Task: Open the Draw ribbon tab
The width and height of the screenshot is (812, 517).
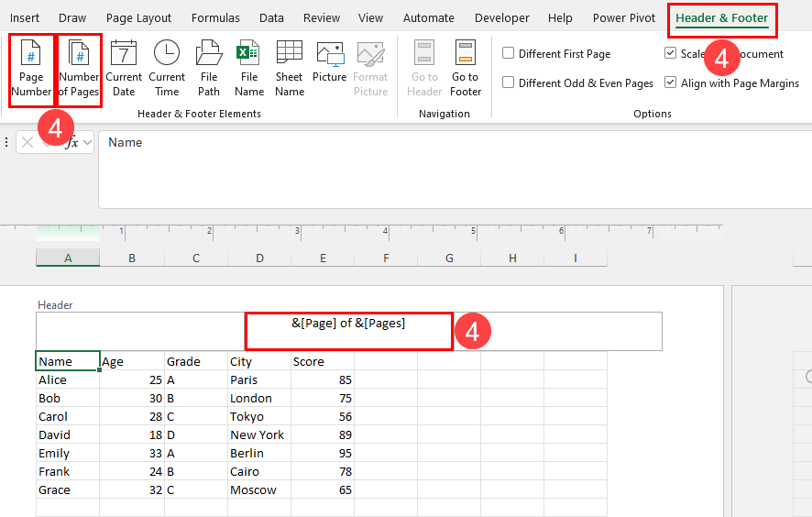Action: pos(72,18)
